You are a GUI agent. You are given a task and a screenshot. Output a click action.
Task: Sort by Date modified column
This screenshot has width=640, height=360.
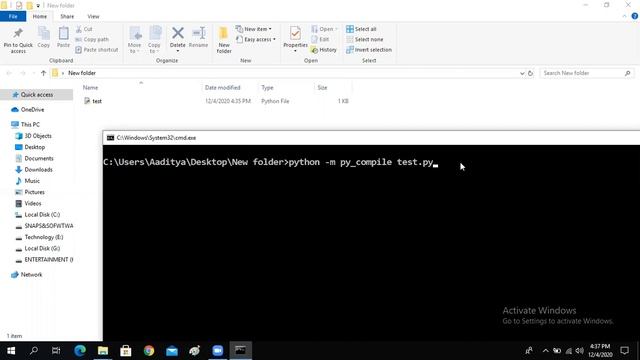coord(222,87)
